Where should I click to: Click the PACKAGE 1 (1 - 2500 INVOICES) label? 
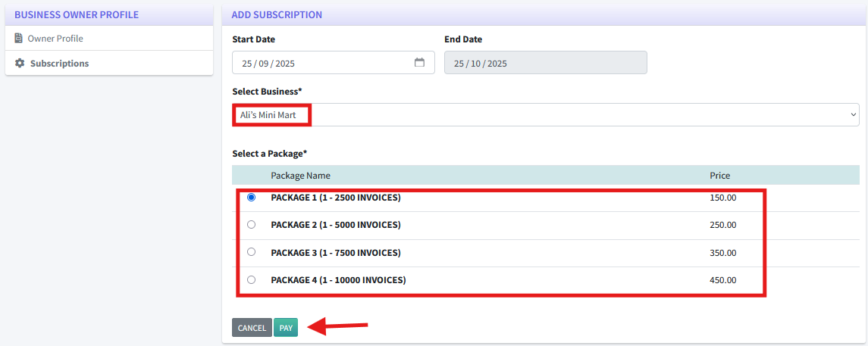click(x=335, y=198)
